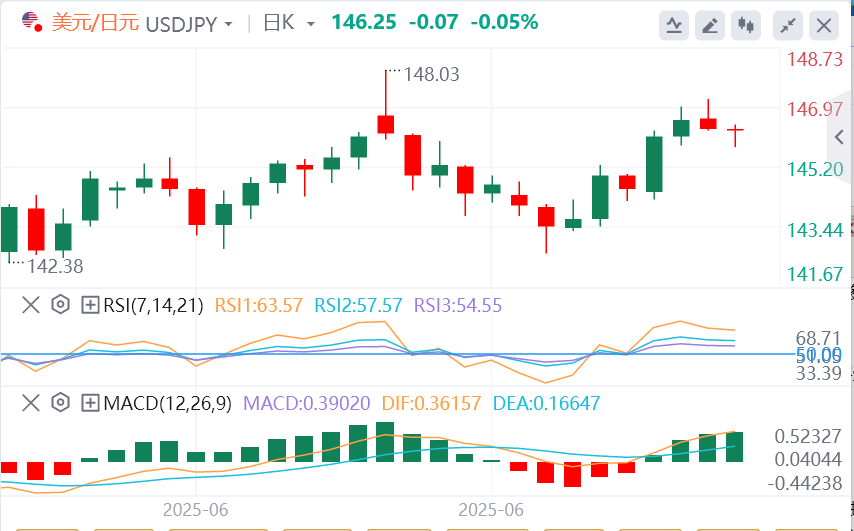Toggle the MACD plus box expand icon

pos(90,404)
